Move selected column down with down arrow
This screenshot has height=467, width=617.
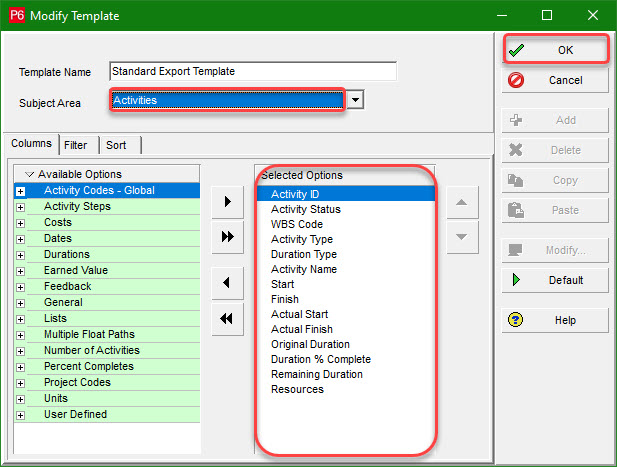click(x=462, y=237)
